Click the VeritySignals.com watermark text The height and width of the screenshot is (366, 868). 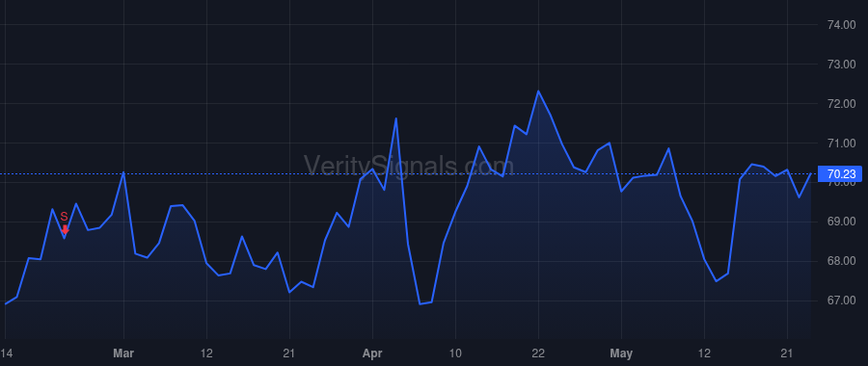[x=409, y=166]
